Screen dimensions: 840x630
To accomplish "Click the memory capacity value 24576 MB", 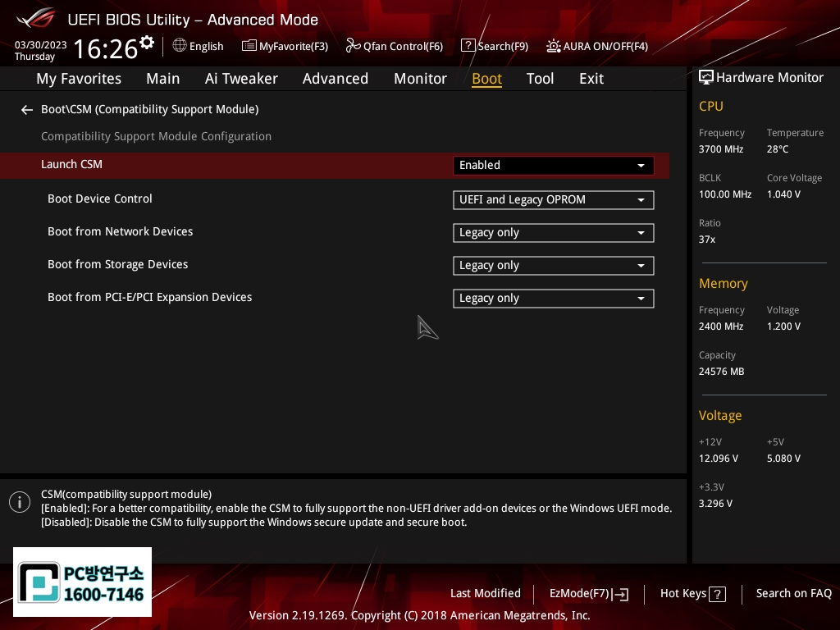I will click(722, 372).
